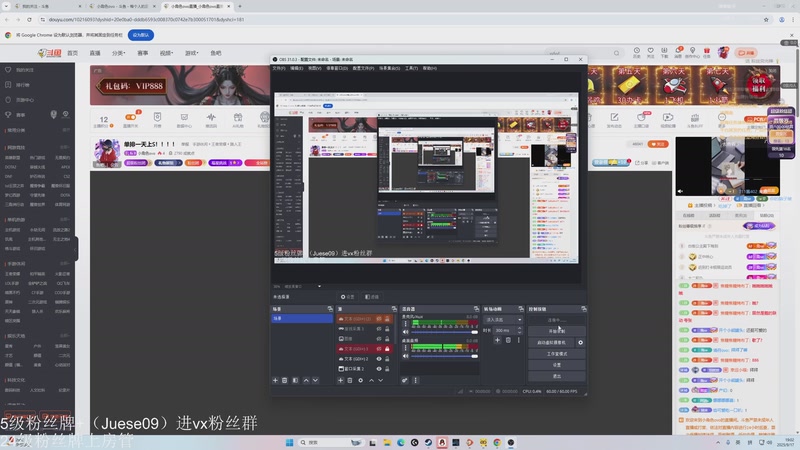Toggle the orange live switch on Douyu page
Image resolution: width=800 pixels, height=450 pixels.
(131, 117)
